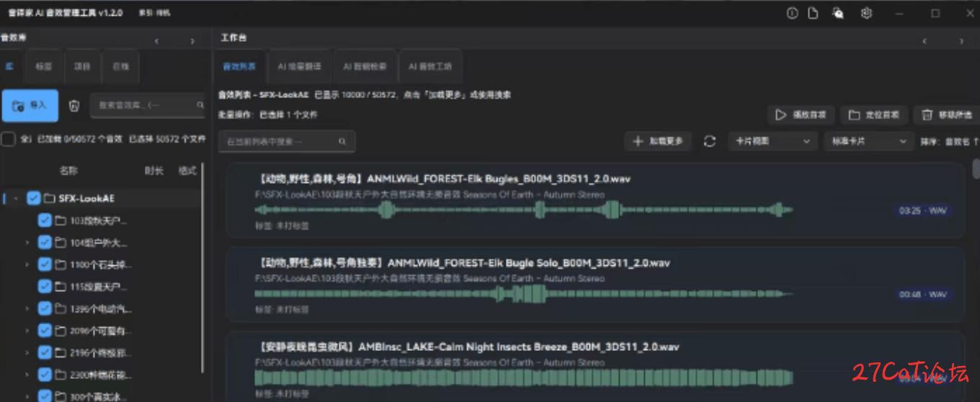
Task: Click the info circle icon in title bar
Action: 793,13
